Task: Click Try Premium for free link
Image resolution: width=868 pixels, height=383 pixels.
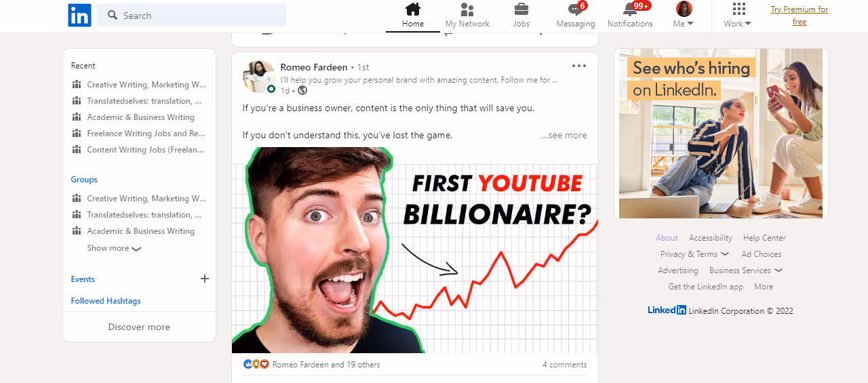Action: tap(800, 16)
